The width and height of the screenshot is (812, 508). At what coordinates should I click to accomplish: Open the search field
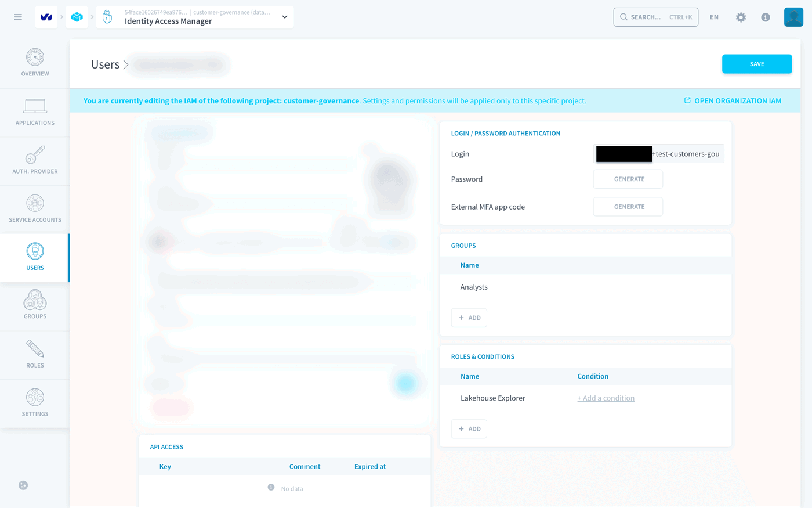click(x=655, y=17)
